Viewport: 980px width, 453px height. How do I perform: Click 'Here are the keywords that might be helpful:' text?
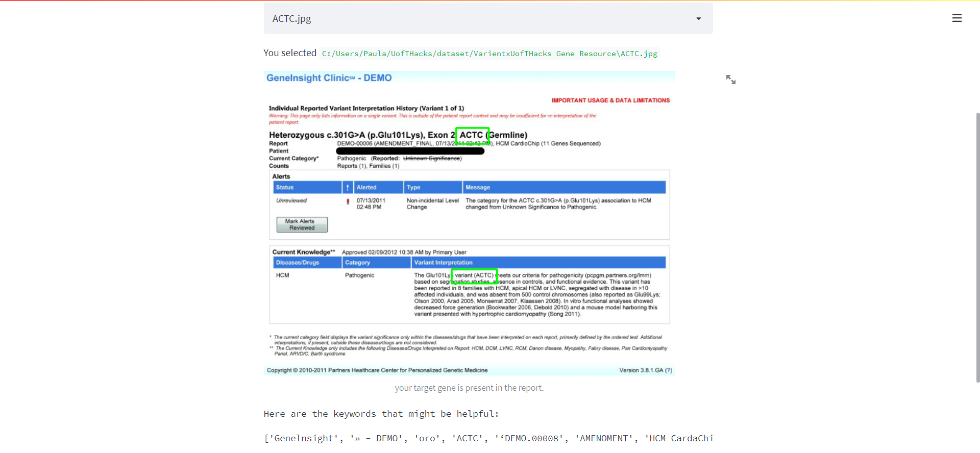tap(381, 414)
